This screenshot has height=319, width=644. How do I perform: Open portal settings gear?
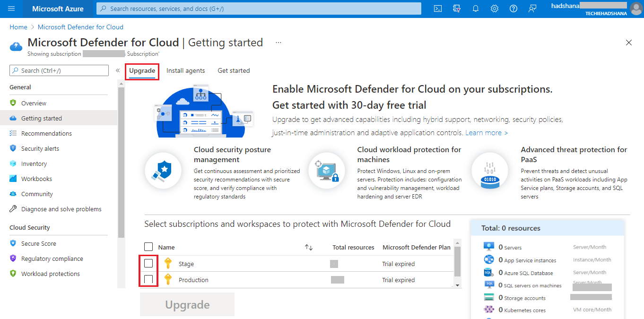point(495,9)
